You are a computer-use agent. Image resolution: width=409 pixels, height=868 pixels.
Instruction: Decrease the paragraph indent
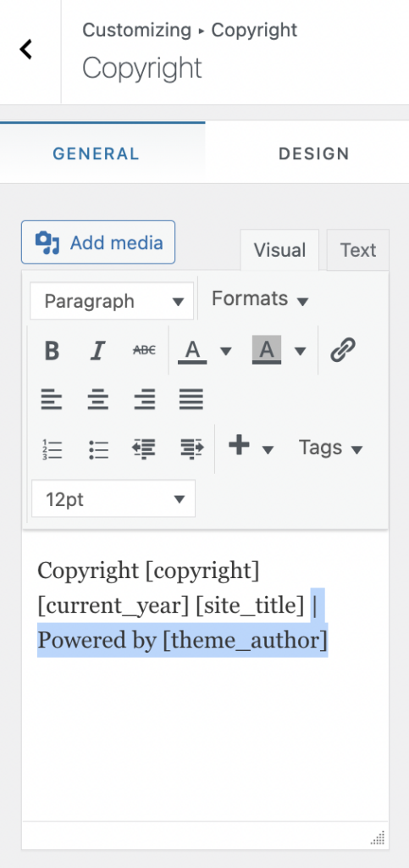[x=144, y=449]
